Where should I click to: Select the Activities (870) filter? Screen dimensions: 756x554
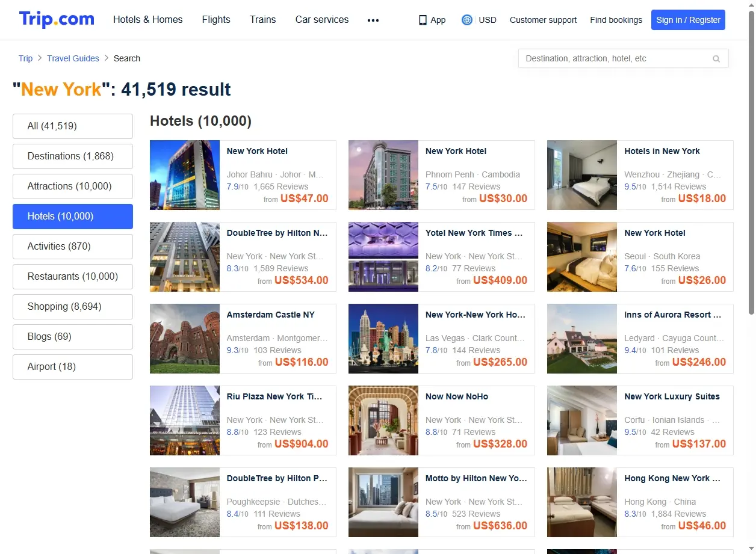tap(73, 247)
